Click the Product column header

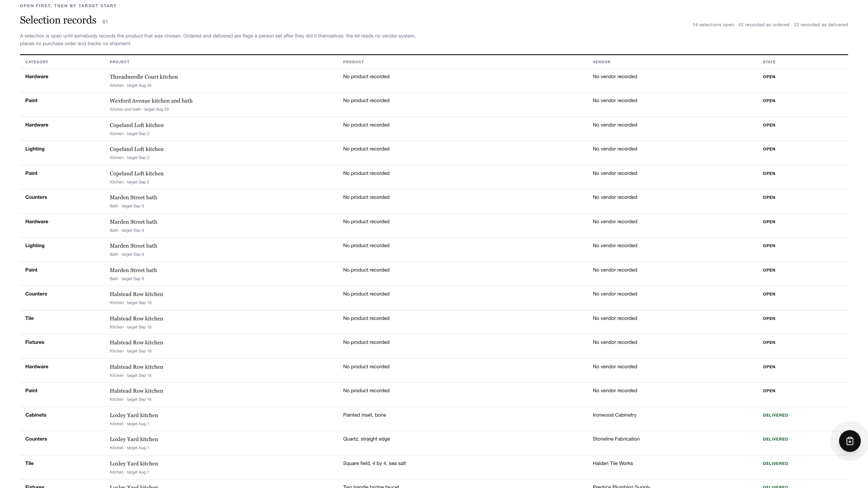[354, 62]
